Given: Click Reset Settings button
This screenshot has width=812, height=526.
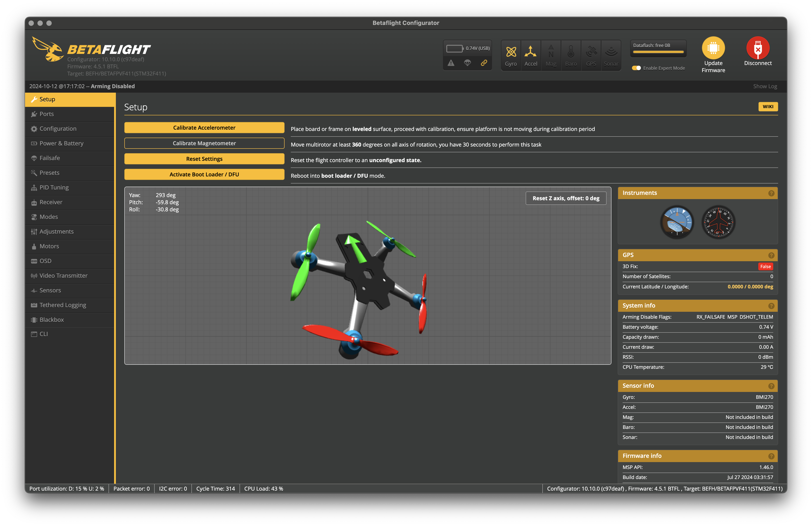Looking at the screenshot, I should pos(204,159).
